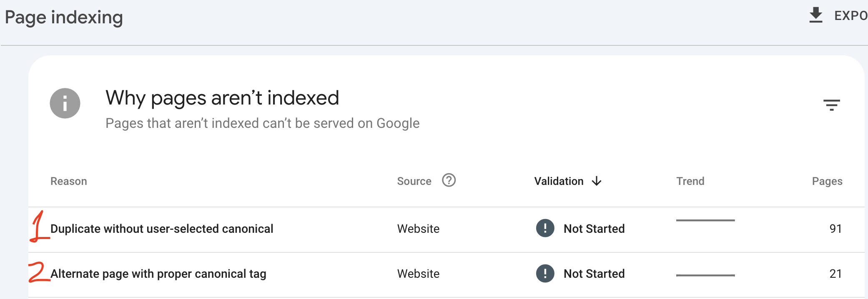
Task: Open Alternate page with proper canonical tag
Action: point(158,274)
